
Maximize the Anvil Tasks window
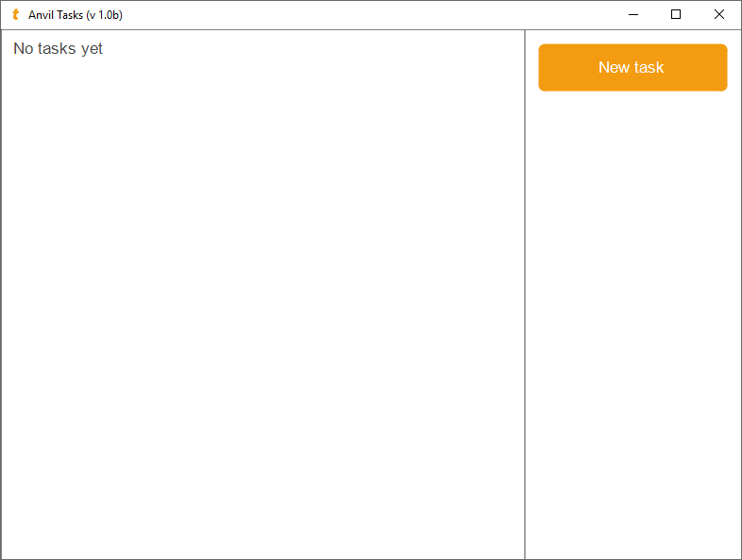(676, 15)
